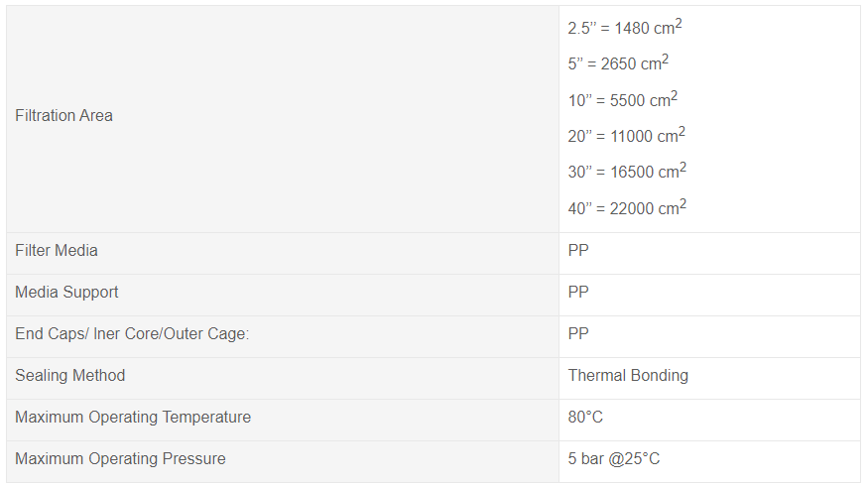Screen dimensions: 868x487
Task: Click the PP value for Media Support
Action: pyautogui.click(x=578, y=293)
